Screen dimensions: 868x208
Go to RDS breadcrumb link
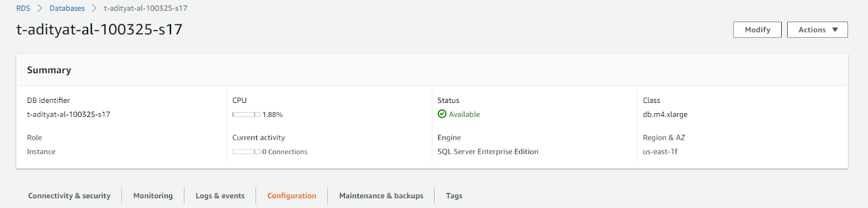tap(23, 8)
